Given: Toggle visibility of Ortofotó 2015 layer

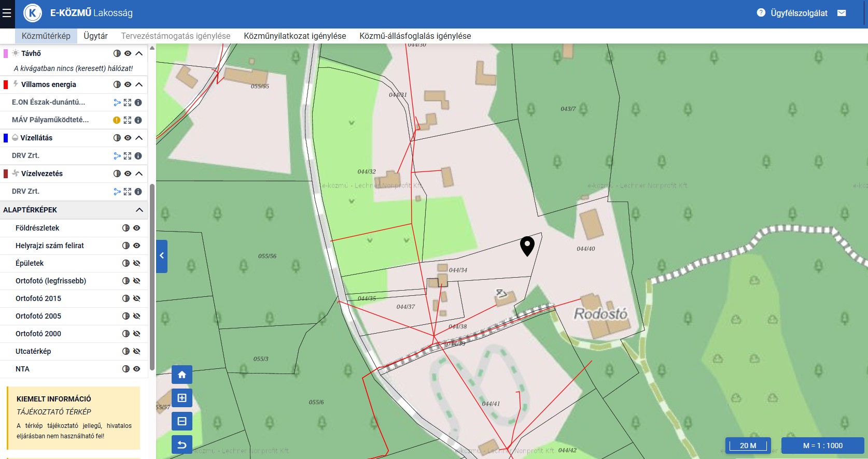Looking at the screenshot, I should 137,298.
